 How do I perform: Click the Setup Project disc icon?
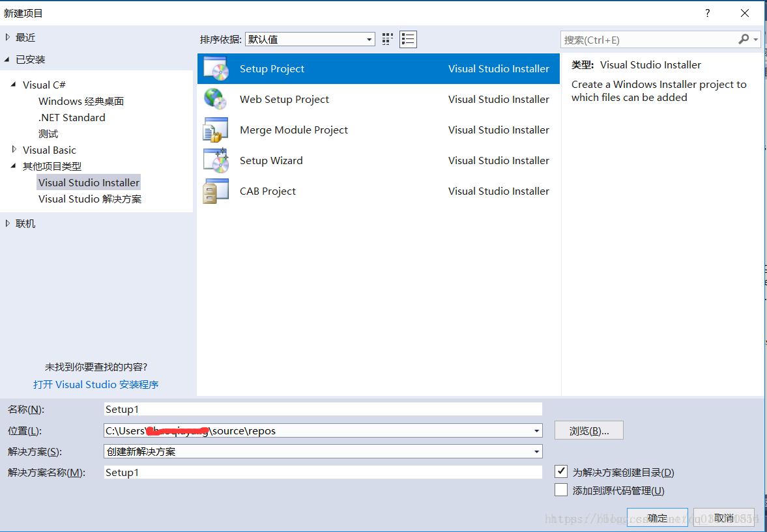(216, 68)
